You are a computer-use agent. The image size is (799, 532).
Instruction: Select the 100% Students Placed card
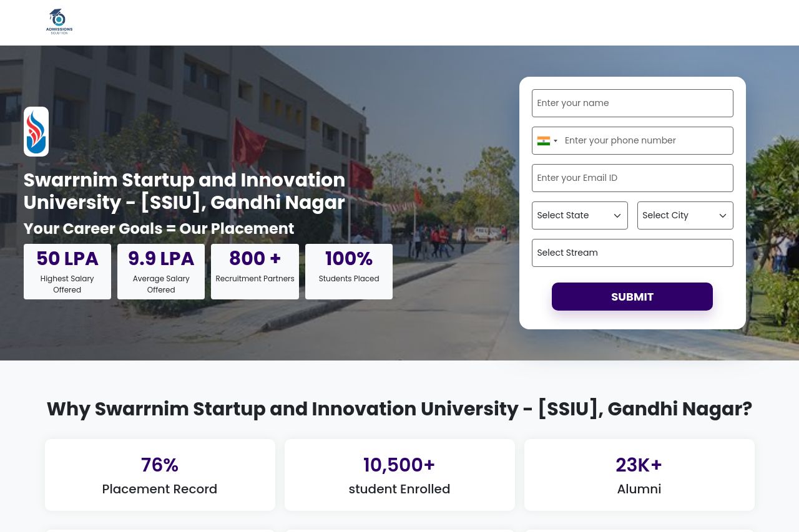(349, 272)
